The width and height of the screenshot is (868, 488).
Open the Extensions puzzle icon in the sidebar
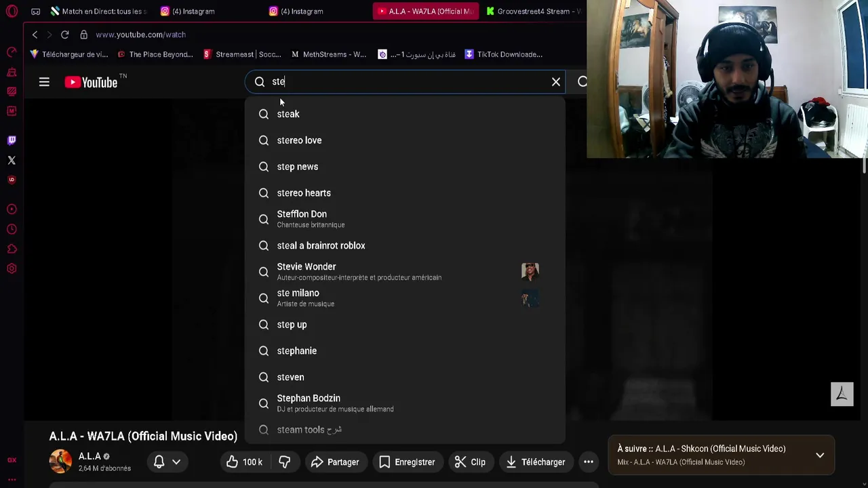tap(12, 249)
